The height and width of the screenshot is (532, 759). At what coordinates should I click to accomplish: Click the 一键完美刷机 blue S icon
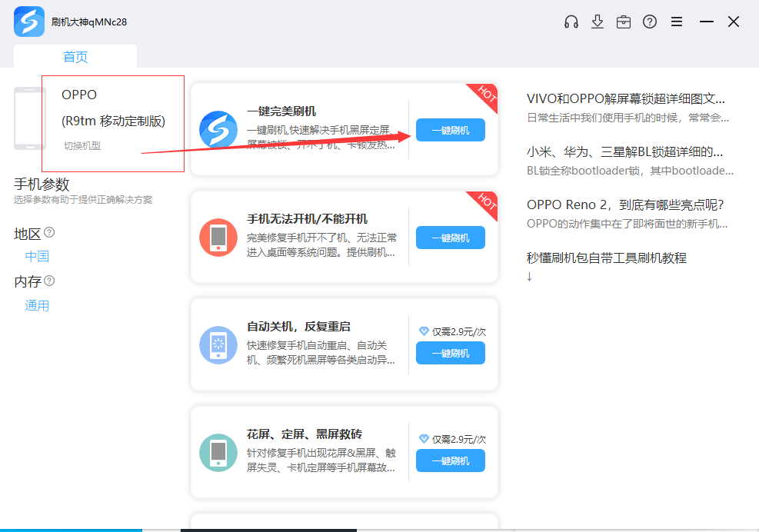218,130
